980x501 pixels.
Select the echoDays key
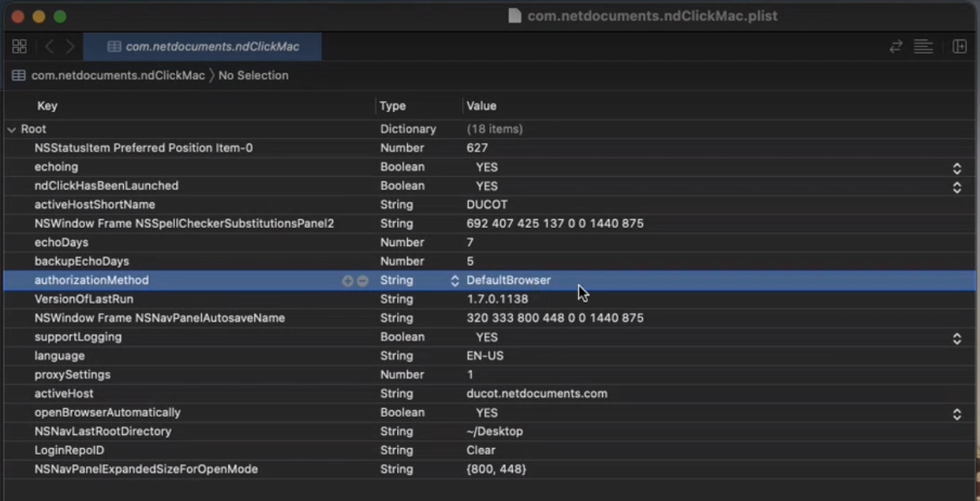pos(62,243)
